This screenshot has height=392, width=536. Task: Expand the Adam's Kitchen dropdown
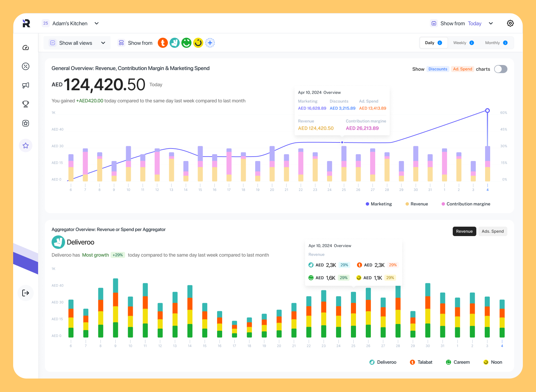96,23
